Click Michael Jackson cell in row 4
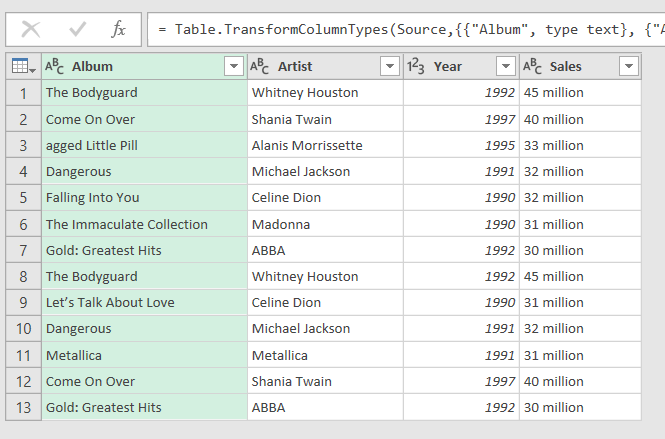 click(325, 172)
